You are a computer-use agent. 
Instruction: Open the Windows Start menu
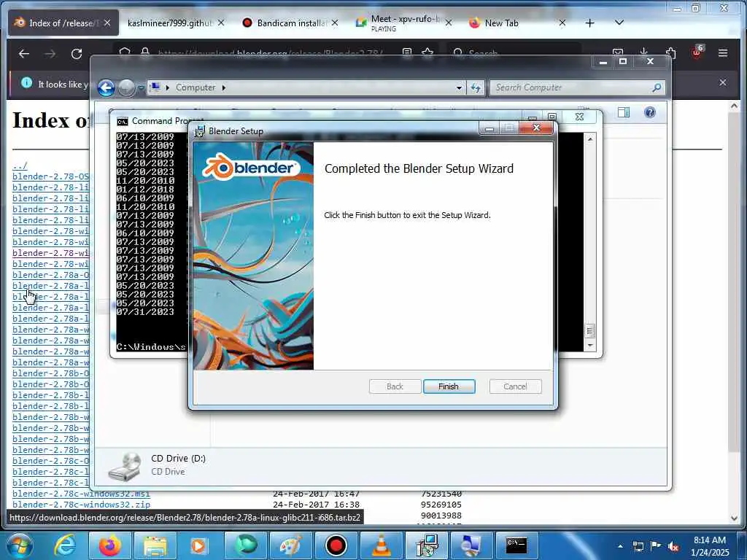[20, 545]
